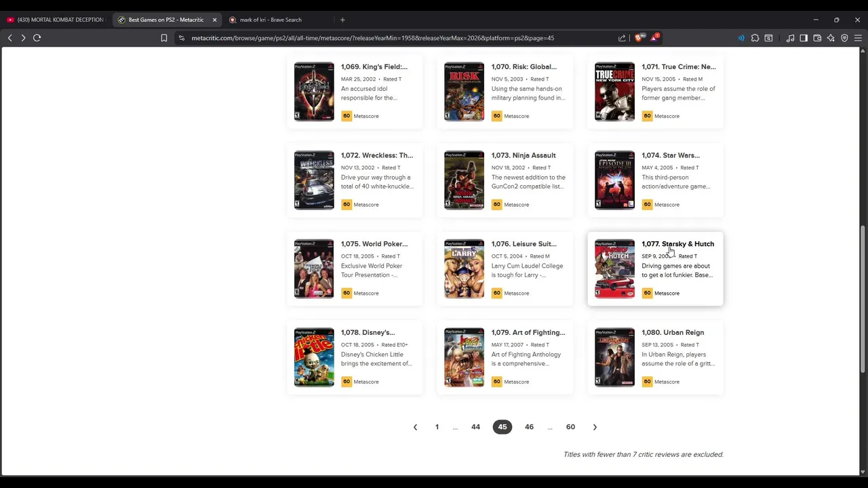Go to the next results page arrow
Screen dimensions: 868x488
tap(595, 427)
